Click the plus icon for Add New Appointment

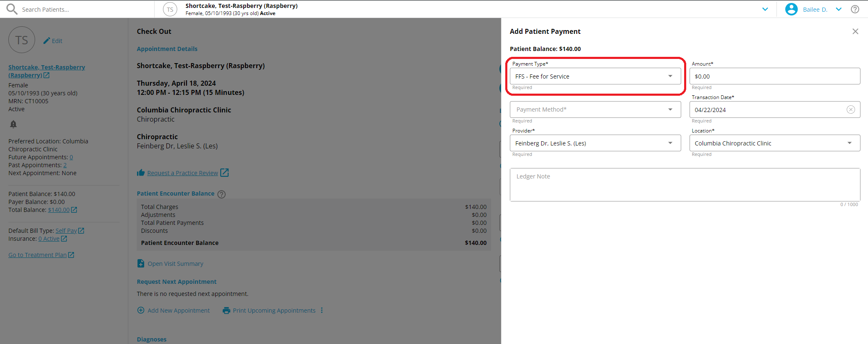pyautogui.click(x=141, y=310)
